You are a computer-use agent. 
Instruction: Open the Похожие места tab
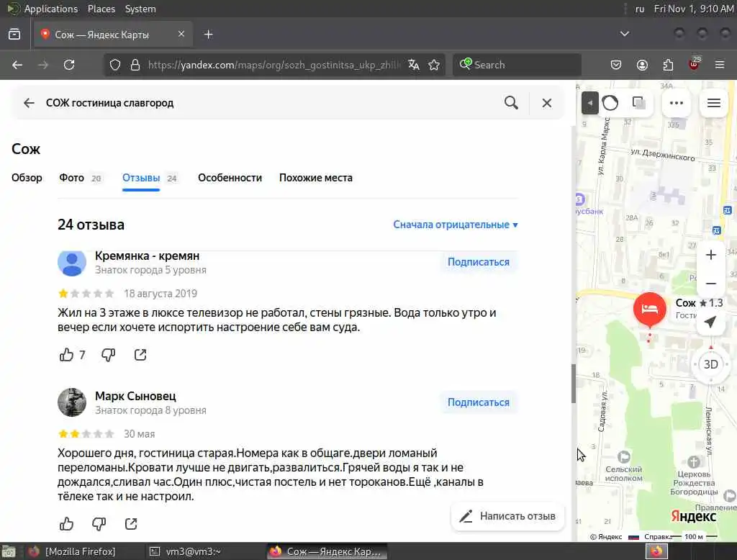316,178
